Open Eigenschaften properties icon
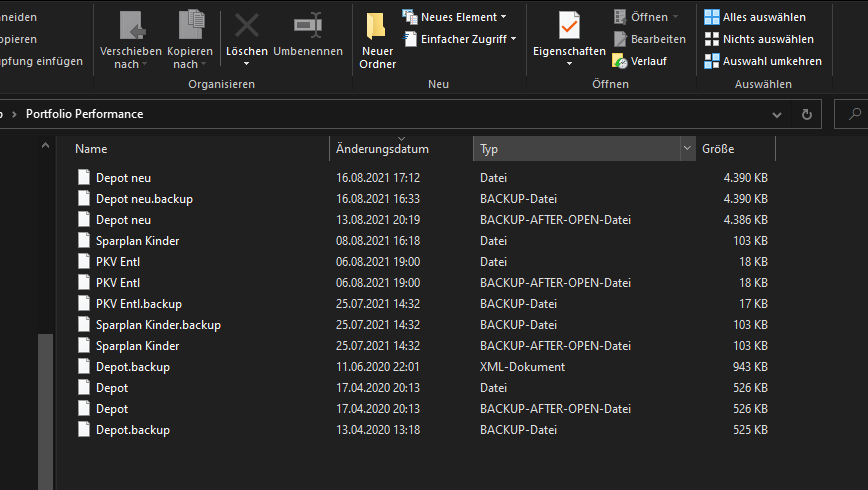 click(x=569, y=26)
